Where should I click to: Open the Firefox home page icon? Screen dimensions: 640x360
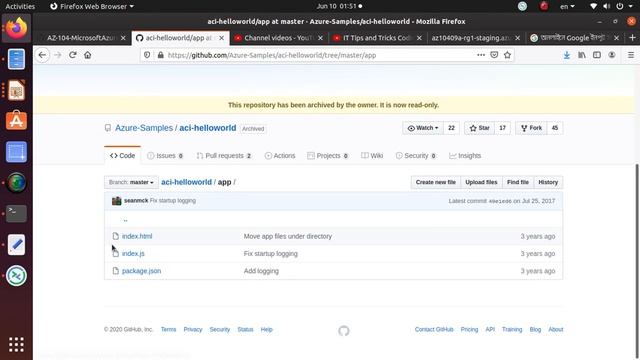click(x=88, y=55)
